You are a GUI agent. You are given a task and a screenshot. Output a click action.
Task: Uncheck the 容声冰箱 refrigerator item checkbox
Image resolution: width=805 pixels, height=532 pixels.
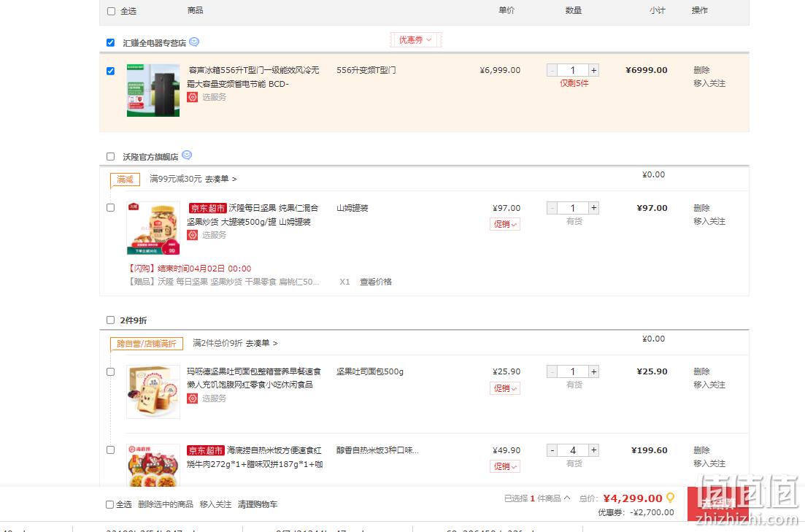110,71
